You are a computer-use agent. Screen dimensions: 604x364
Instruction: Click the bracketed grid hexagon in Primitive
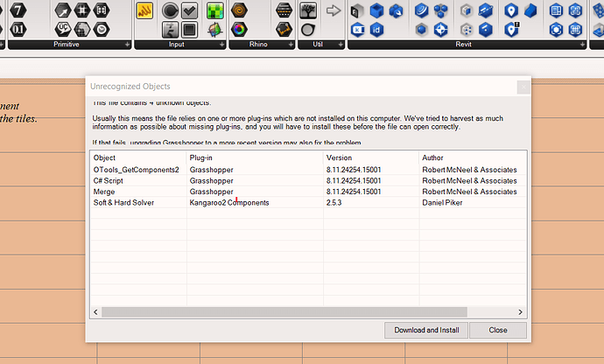102,10
